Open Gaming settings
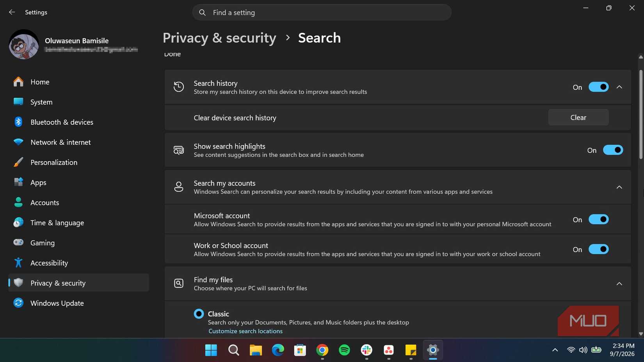644x362 pixels. click(78, 243)
